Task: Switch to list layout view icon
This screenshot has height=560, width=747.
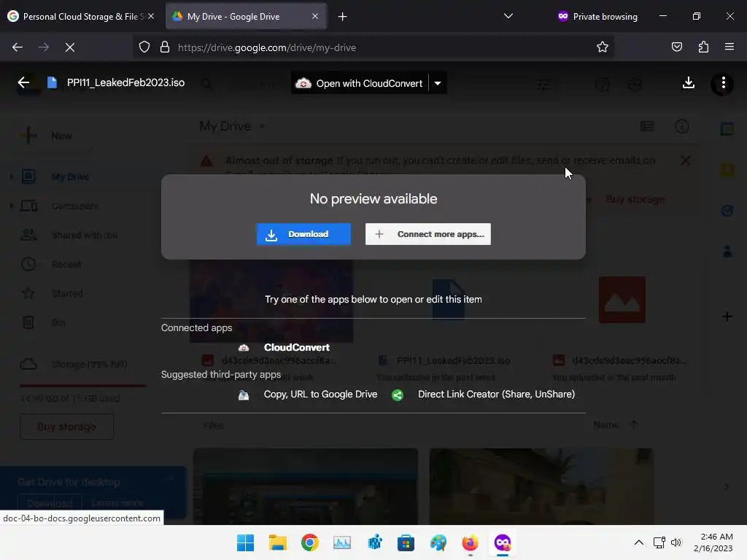Action: coord(647,126)
